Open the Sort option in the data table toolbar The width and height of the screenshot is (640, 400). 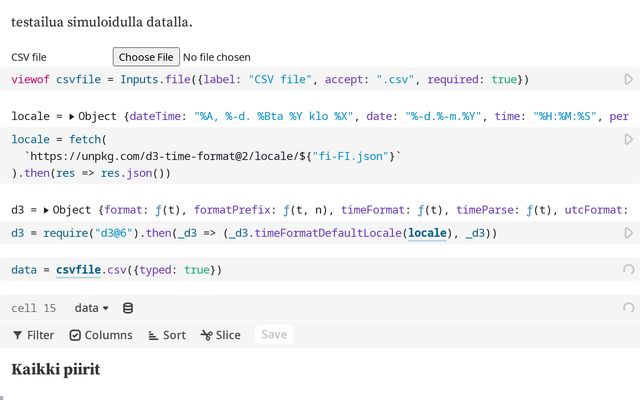(x=167, y=335)
